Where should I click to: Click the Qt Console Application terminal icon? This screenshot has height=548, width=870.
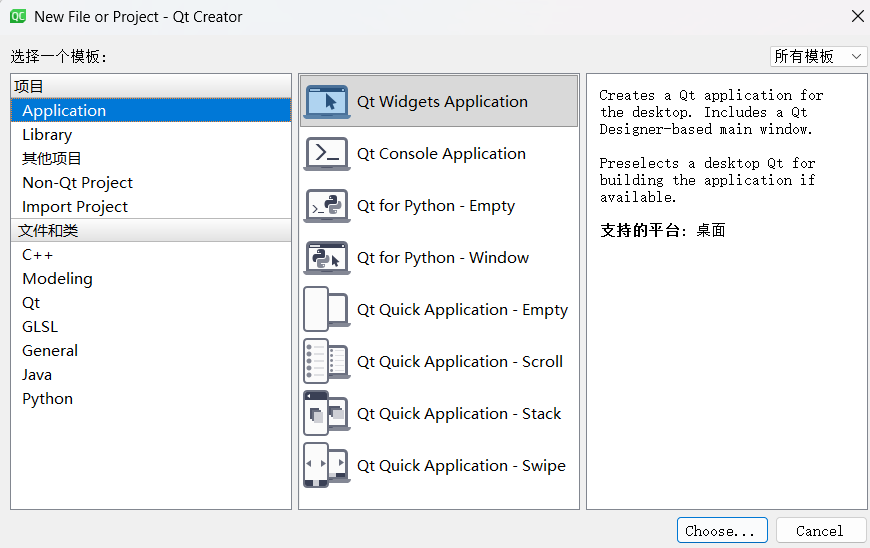pyautogui.click(x=327, y=154)
